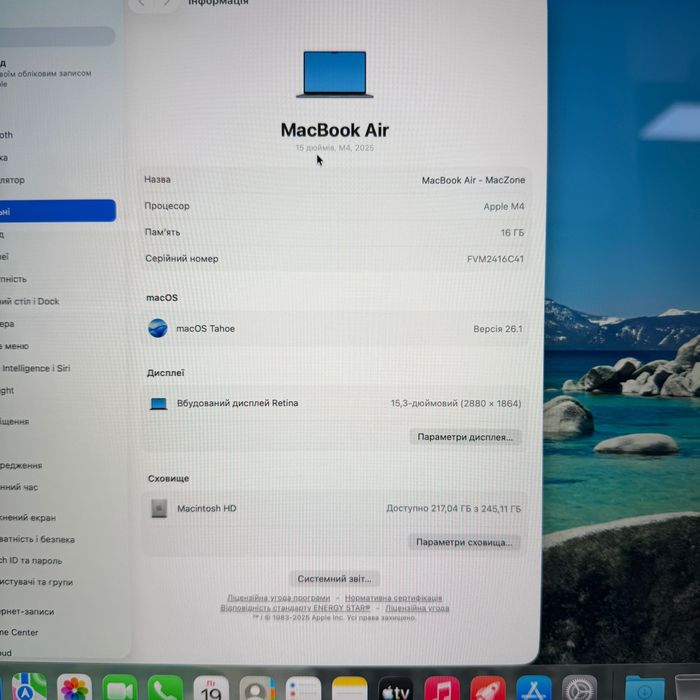Open the yellow Notes app

(x=350, y=688)
